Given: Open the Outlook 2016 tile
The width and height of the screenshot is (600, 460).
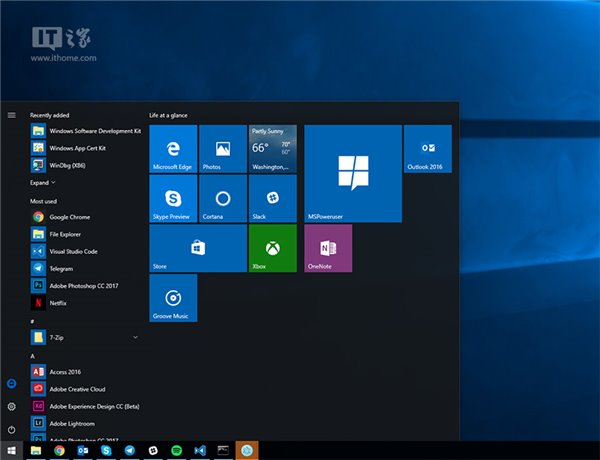Looking at the screenshot, I should 427,149.
